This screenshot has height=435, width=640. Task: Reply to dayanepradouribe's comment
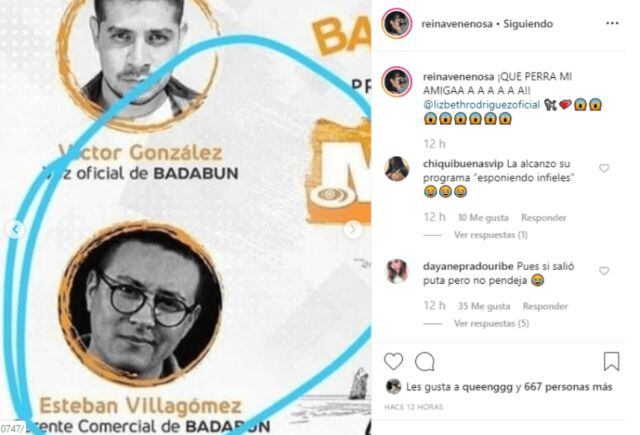coord(545,306)
